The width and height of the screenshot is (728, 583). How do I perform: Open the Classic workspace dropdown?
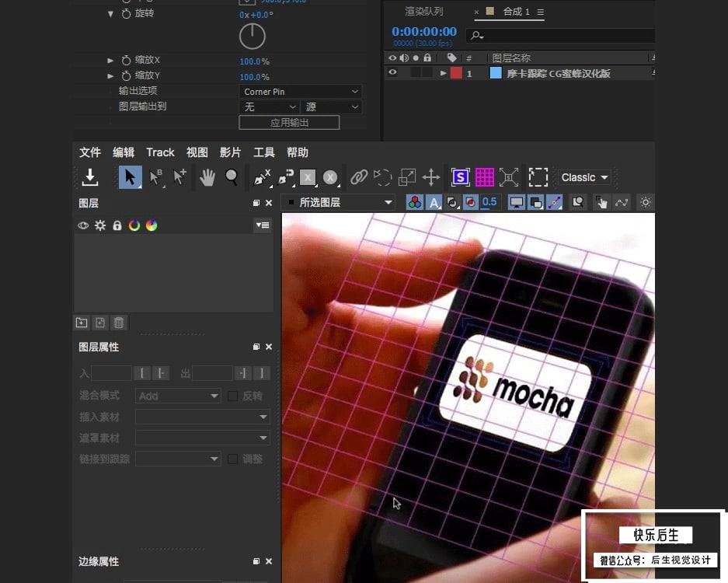coord(584,177)
